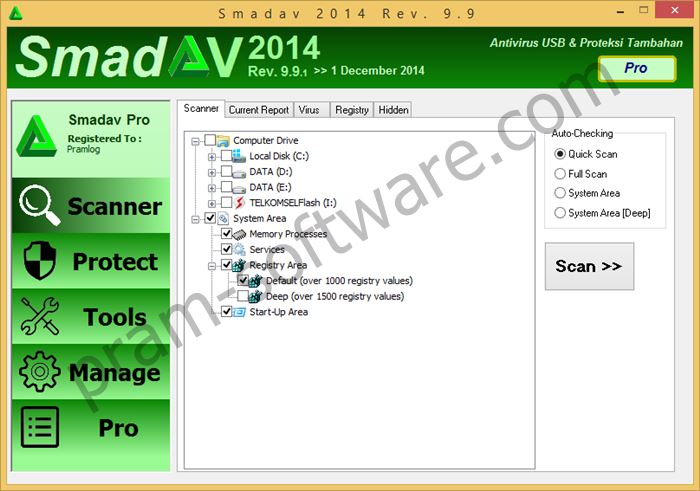The image size is (700, 491).
Task: Check the Local Disk (C:) checkbox
Action: (226, 156)
